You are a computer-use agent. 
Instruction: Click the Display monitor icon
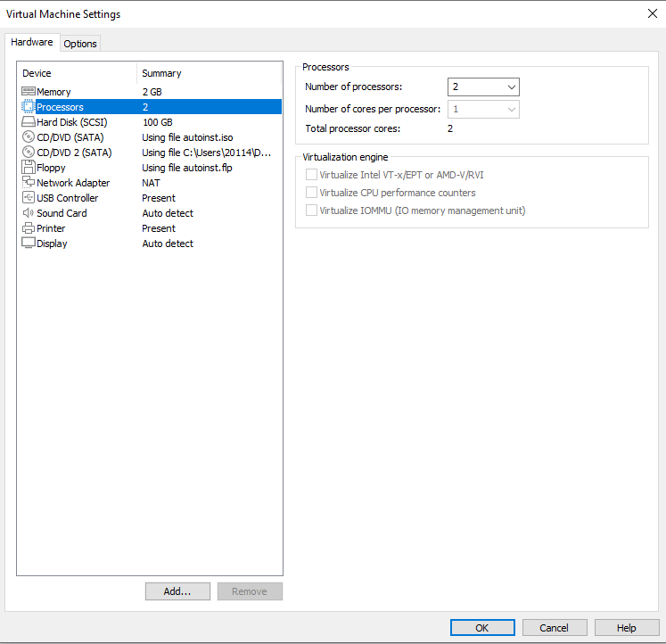pos(28,243)
